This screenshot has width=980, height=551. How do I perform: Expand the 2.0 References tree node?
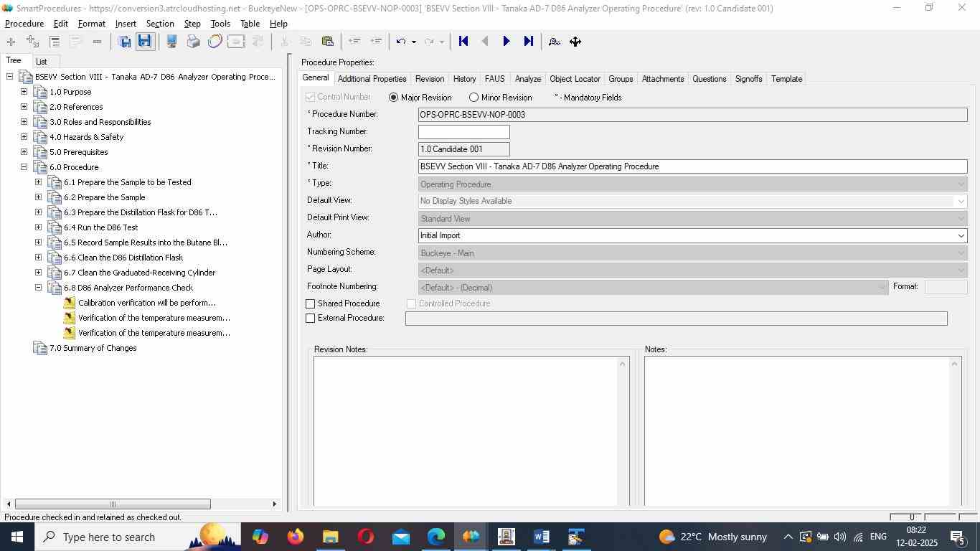pos(24,107)
